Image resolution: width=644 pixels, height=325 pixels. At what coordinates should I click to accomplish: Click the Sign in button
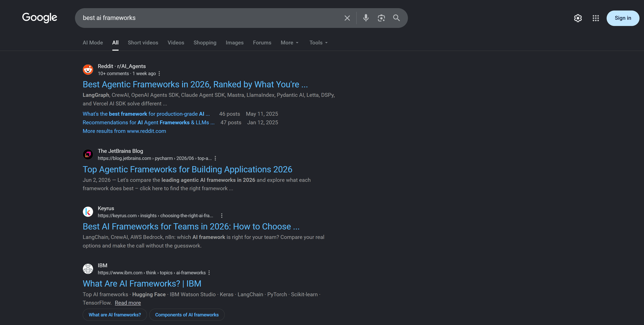point(623,18)
